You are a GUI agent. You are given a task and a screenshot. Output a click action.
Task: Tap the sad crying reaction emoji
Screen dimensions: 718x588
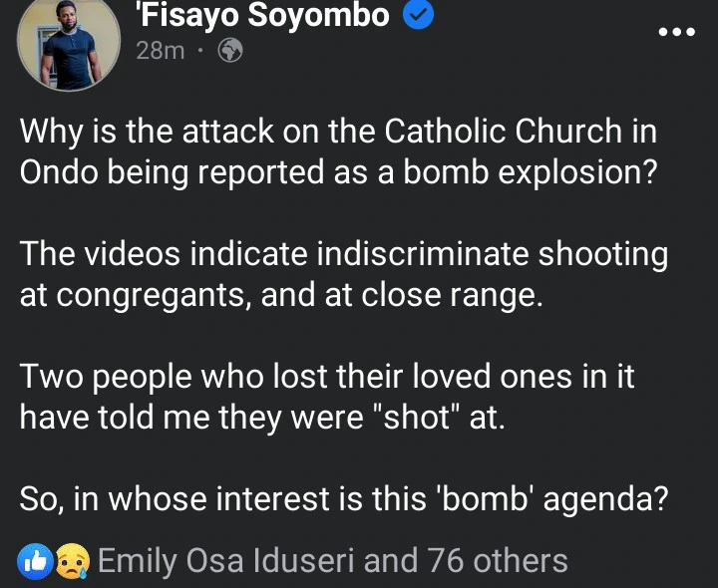(73, 562)
